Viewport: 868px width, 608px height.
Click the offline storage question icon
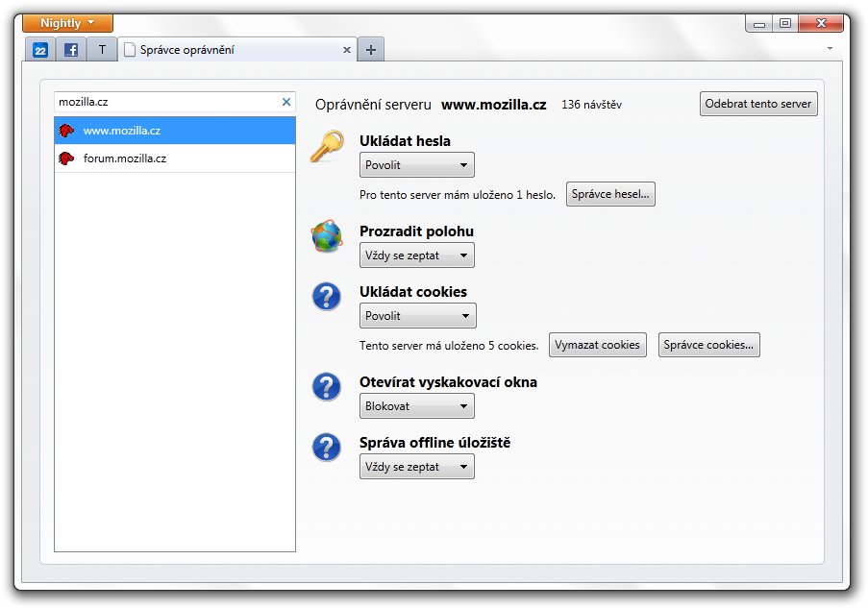327,447
